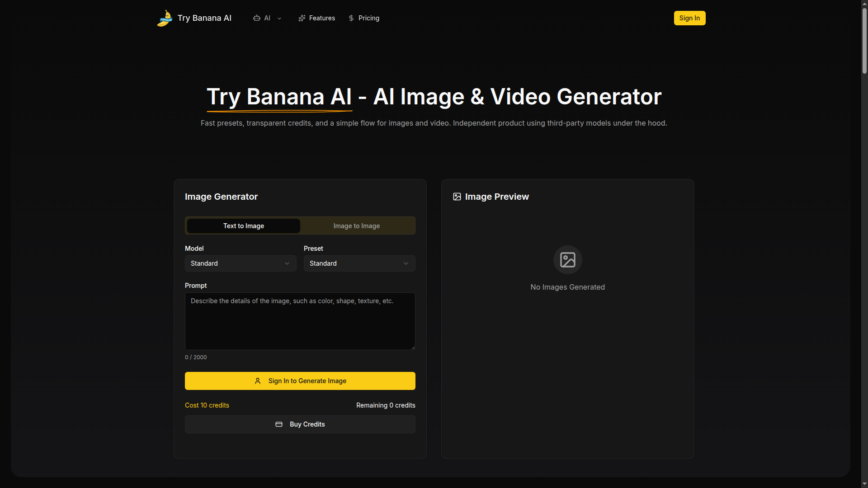Select the Text to Image mode
The height and width of the screenshot is (488, 868).
click(x=243, y=225)
